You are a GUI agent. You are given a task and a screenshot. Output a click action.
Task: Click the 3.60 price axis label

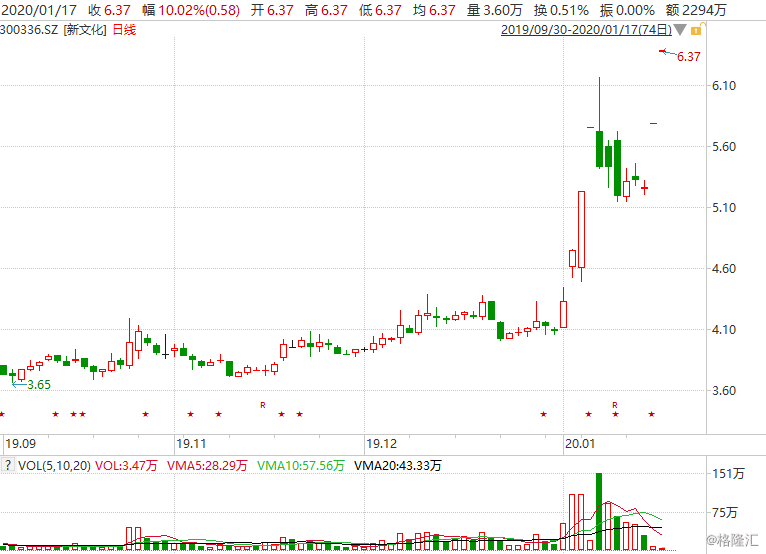tap(723, 391)
